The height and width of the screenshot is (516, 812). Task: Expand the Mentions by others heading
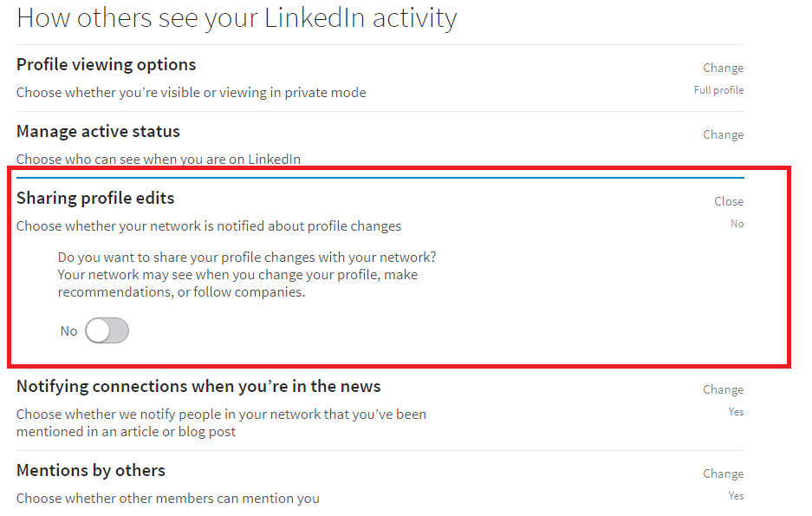pos(90,470)
